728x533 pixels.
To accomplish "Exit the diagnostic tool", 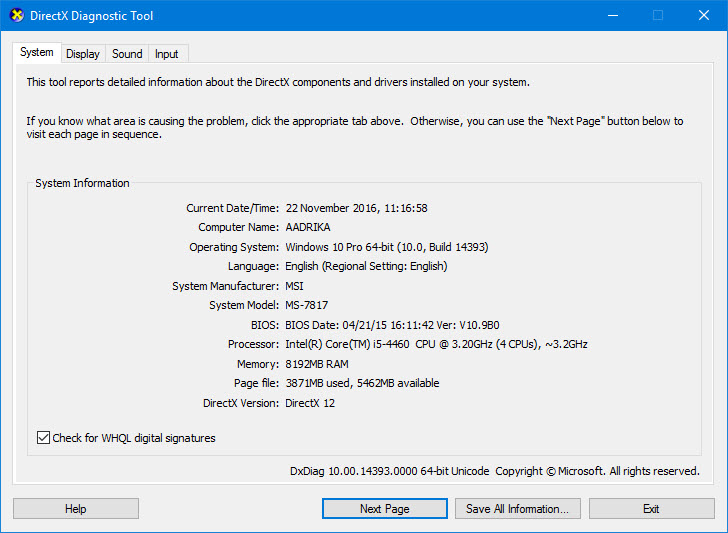I will coord(651,508).
